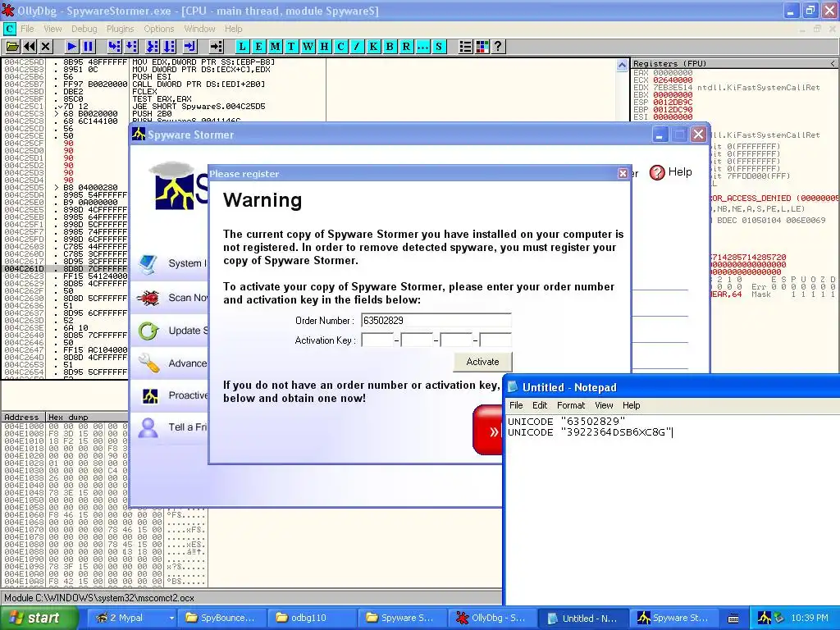Viewport: 840px width, 630px height.
Task: Show Handles with H button
Action: point(324,47)
